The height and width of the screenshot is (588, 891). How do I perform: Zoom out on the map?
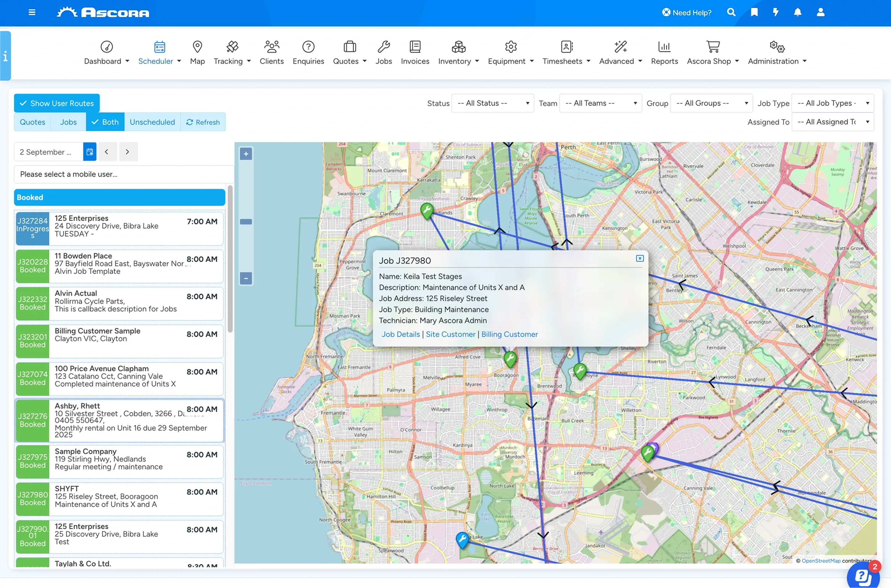tap(246, 278)
